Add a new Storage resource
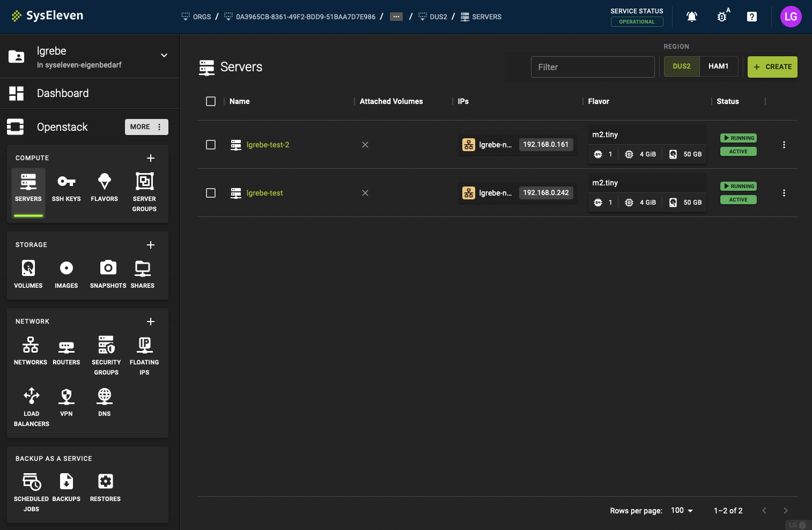 point(151,245)
